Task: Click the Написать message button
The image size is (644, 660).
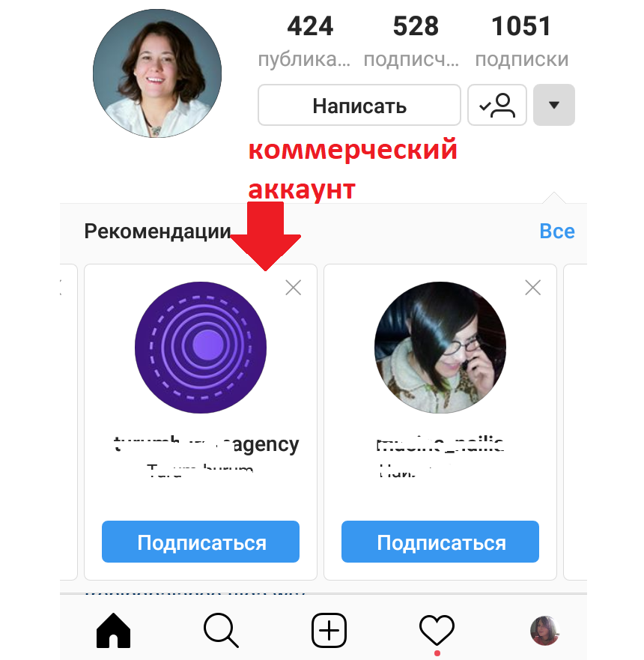Action: pyautogui.click(x=359, y=105)
